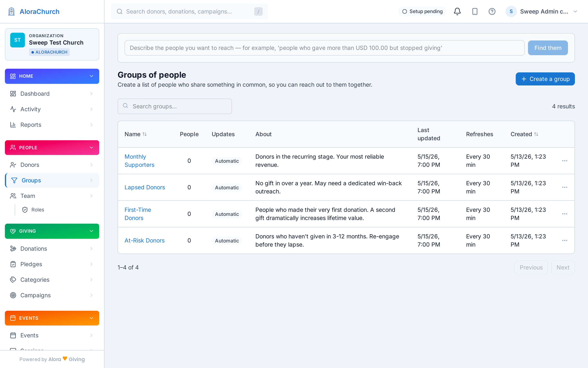
Task: Expand the Team chevron
Action: tap(91, 196)
